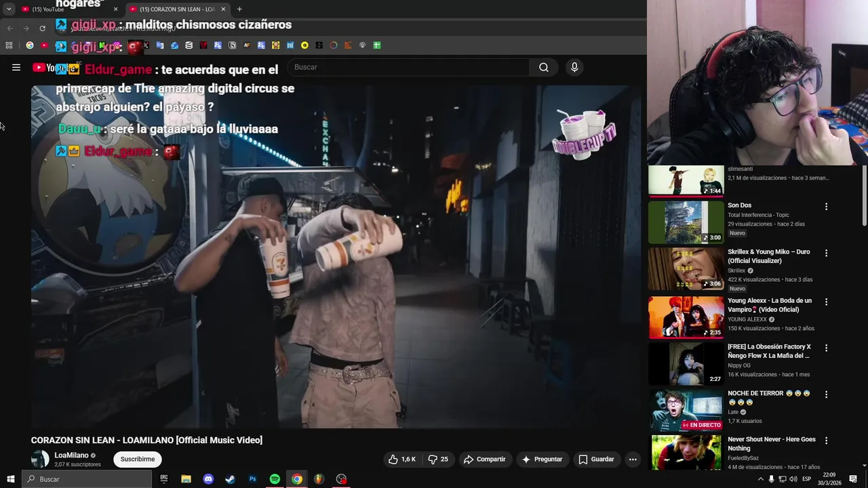Open the YouTube hamburger guide menu
Viewport: 868px width, 488px height.
tap(16, 67)
